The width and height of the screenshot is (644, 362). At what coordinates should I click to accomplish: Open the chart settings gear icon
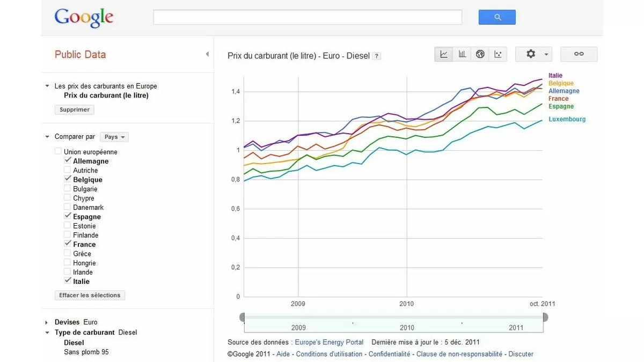pos(530,54)
